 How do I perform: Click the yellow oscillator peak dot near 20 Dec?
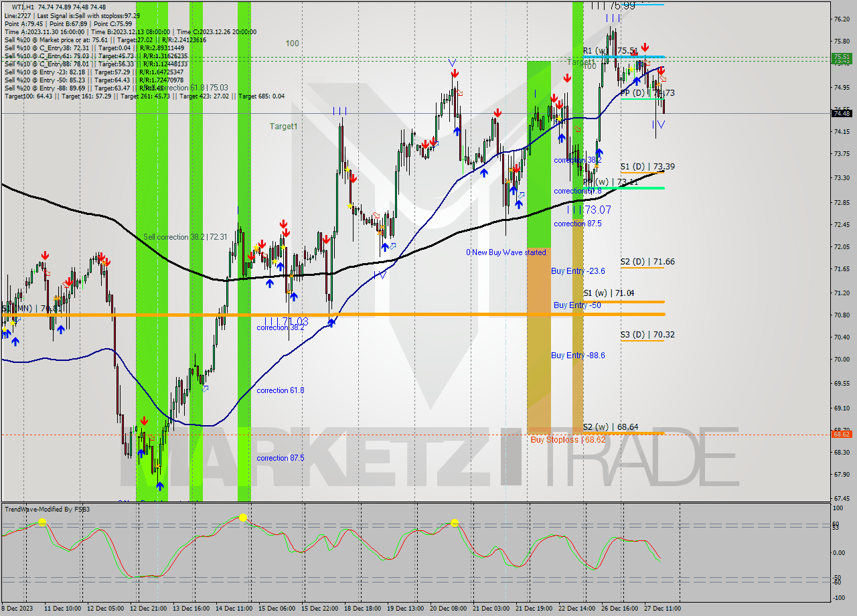[455, 523]
